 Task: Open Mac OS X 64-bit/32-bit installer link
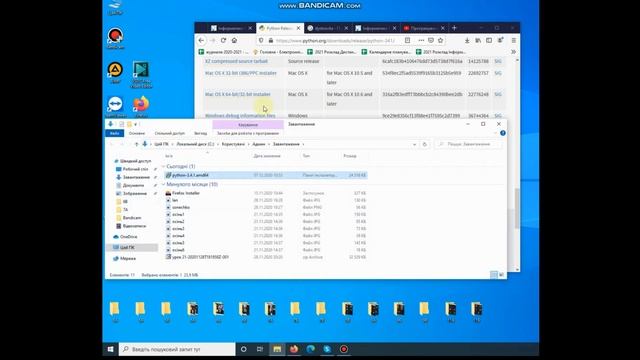(238, 94)
